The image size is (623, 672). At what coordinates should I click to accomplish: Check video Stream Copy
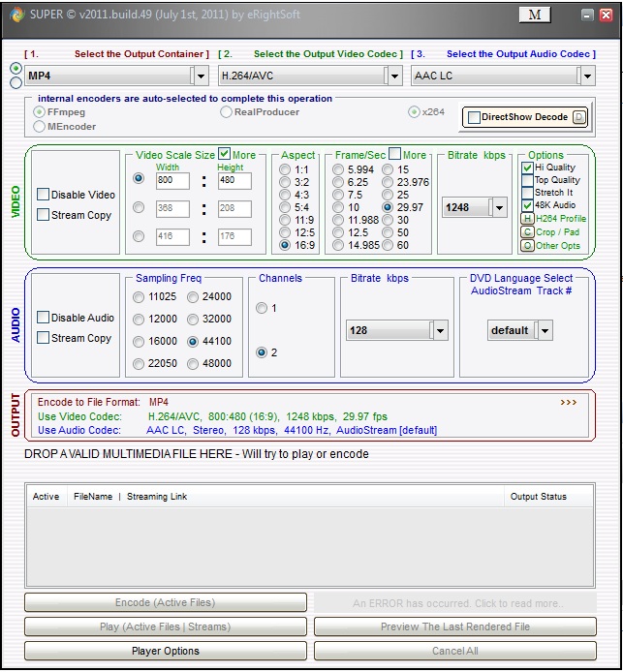tap(43, 214)
